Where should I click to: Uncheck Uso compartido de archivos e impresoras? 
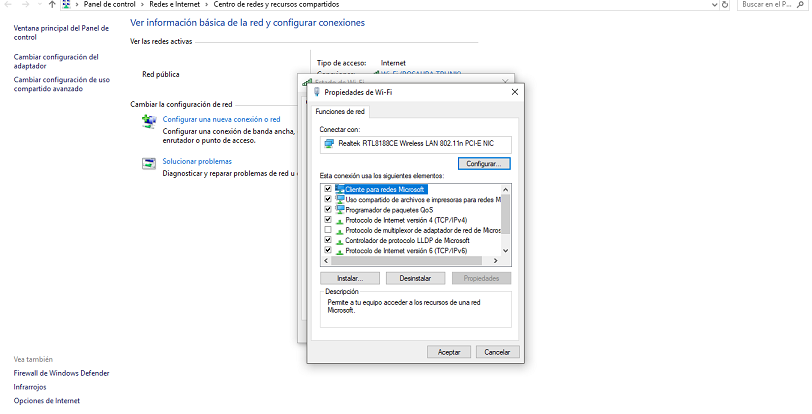tap(328, 199)
